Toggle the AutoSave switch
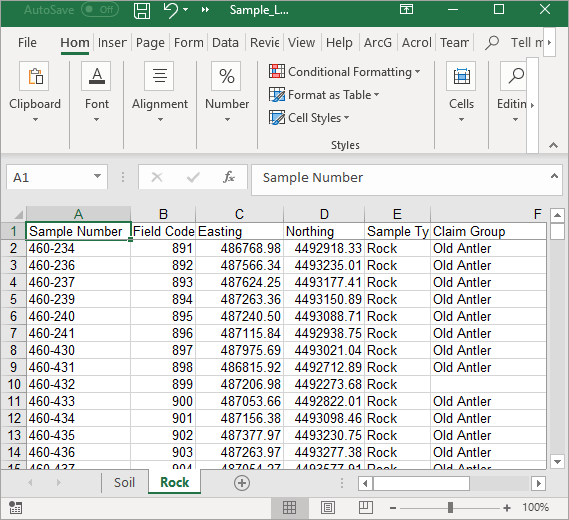 (100, 10)
